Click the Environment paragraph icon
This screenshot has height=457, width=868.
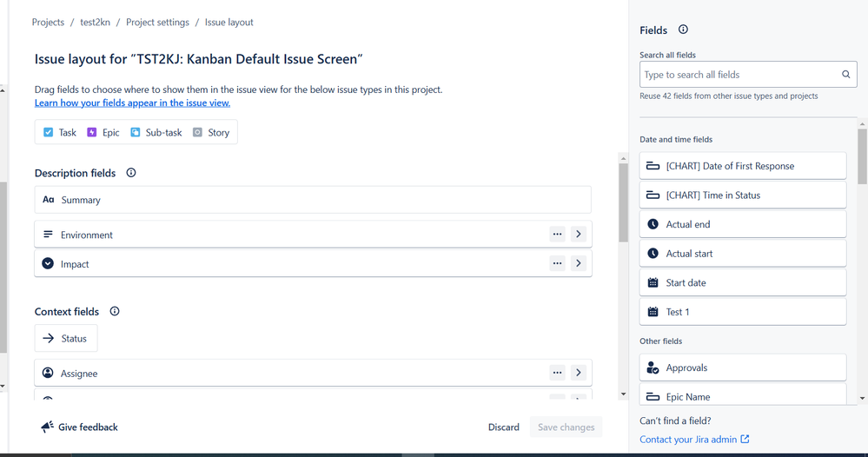(48, 235)
